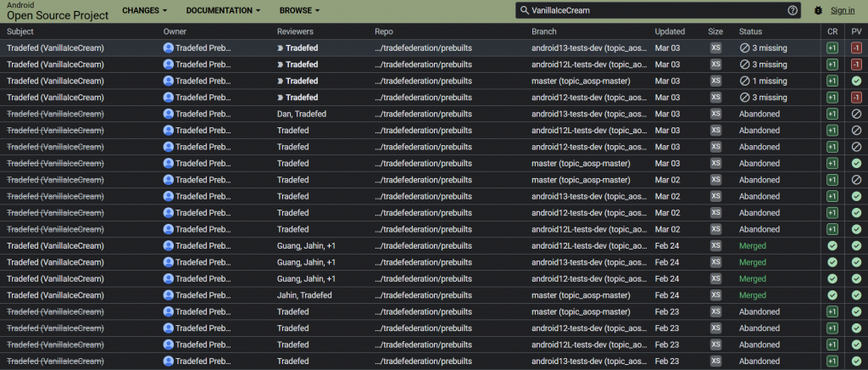Click reviewers Jahin, Tradefed in master Merged row

coord(304,295)
